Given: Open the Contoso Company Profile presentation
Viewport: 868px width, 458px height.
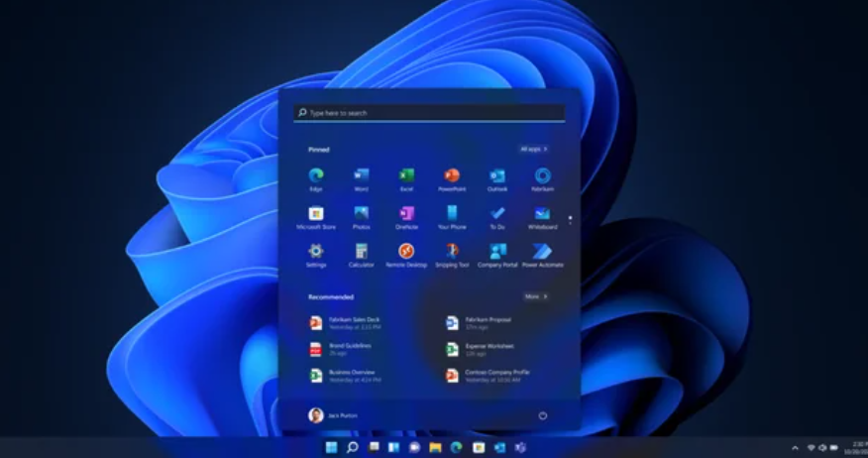Looking at the screenshot, I should pos(488,376).
